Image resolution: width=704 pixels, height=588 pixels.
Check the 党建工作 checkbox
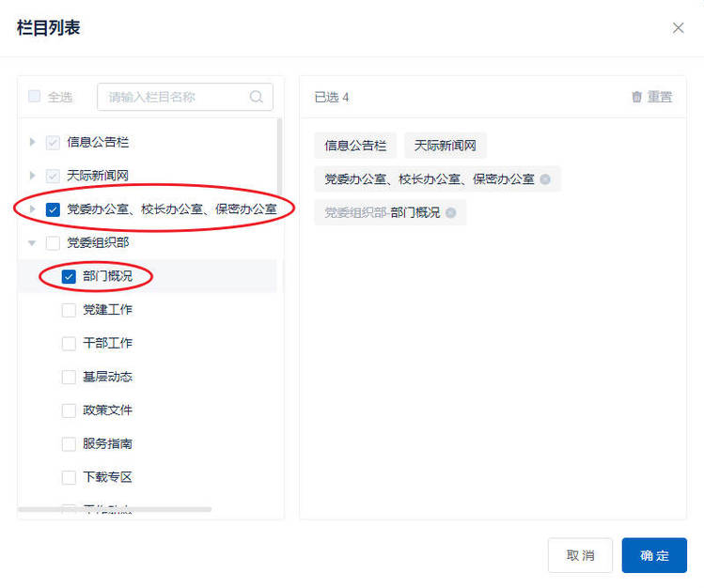[69, 310]
